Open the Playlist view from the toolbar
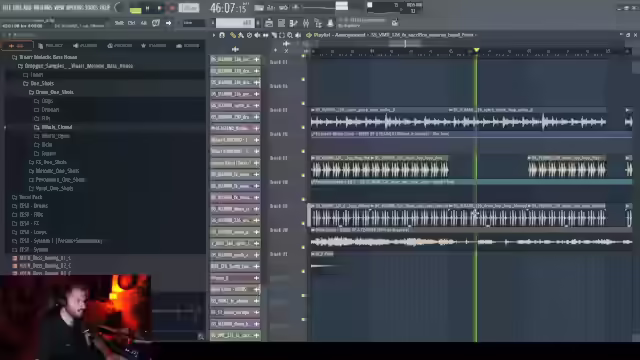 click(x=269, y=23)
